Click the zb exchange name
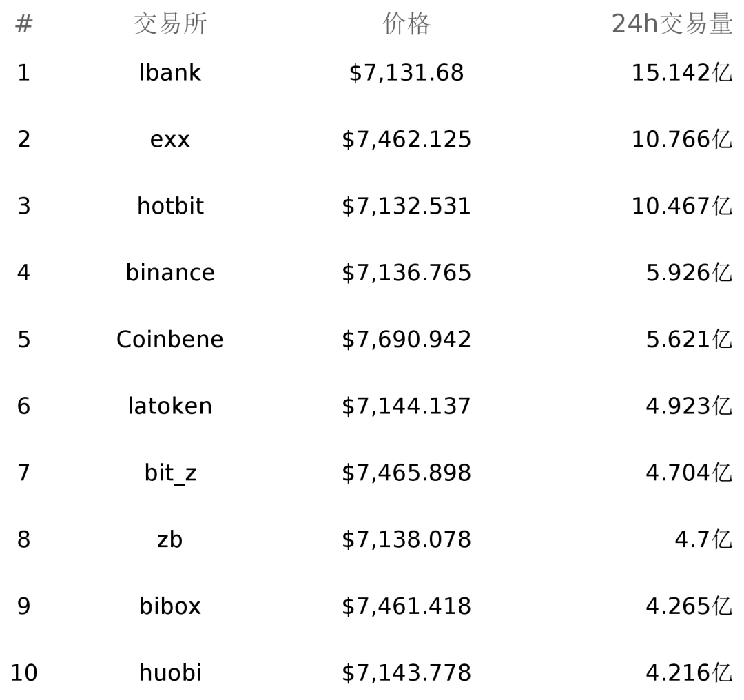 [x=170, y=539]
